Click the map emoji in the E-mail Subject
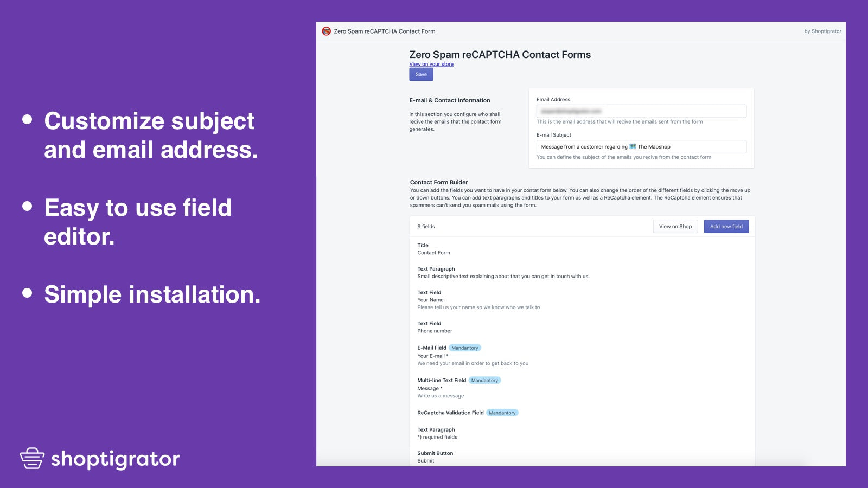868x488 pixels. [x=633, y=146]
